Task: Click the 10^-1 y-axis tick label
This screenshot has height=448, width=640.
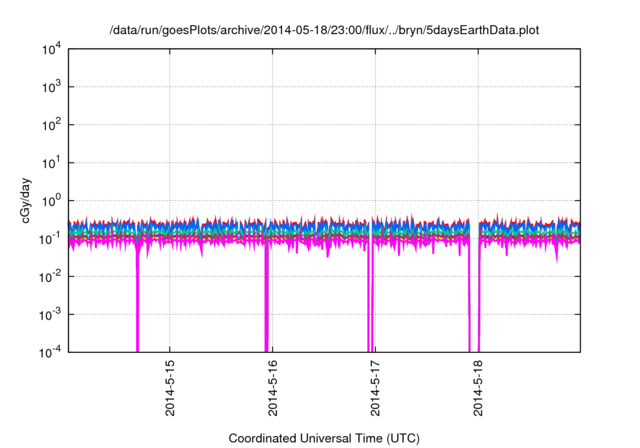Action: 50,239
